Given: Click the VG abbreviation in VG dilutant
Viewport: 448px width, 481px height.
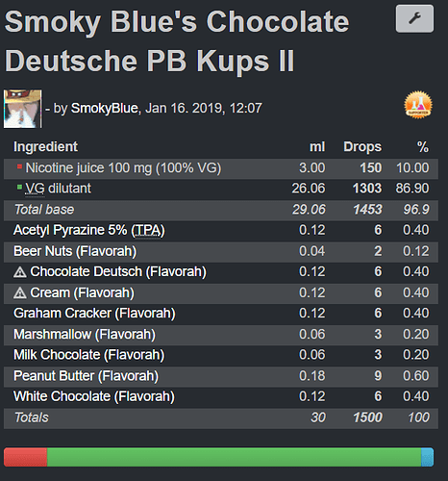Looking at the screenshot, I should tap(35, 189).
